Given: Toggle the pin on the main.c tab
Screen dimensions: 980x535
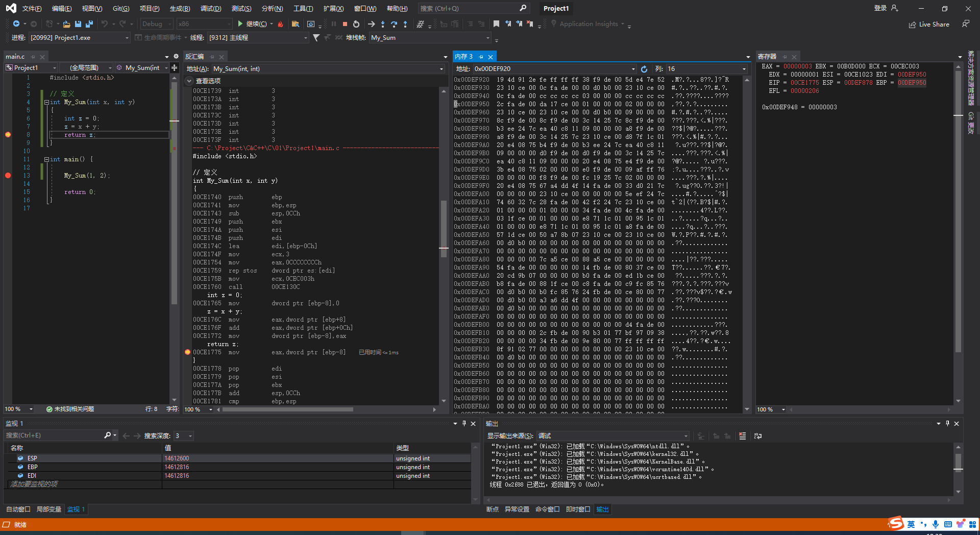Looking at the screenshot, I should click(x=33, y=57).
